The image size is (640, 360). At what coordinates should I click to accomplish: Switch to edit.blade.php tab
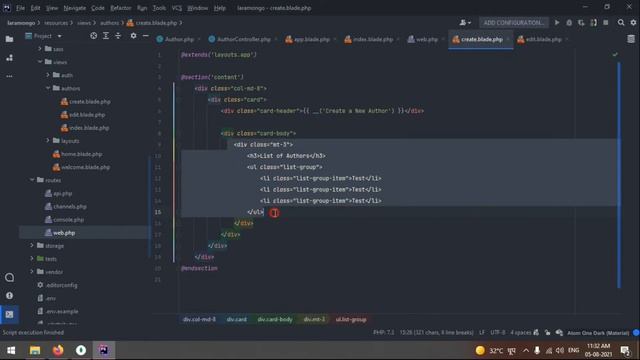(543, 39)
